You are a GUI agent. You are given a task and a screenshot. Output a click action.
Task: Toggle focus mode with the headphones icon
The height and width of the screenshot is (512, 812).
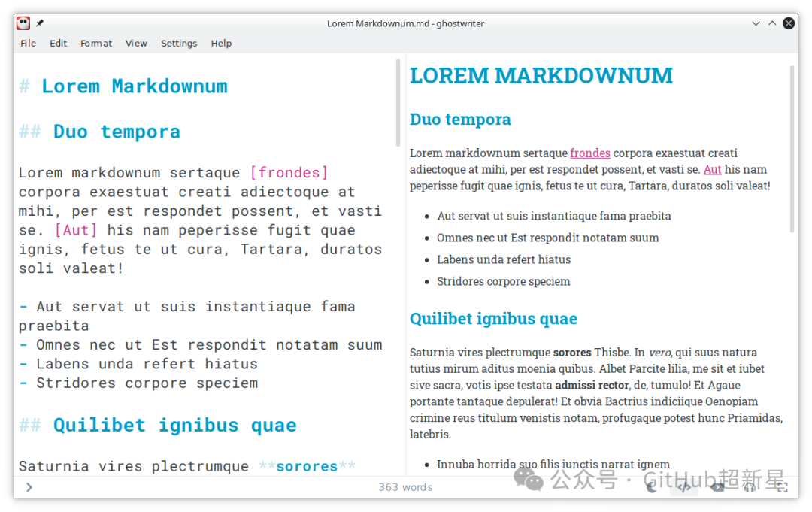tap(749, 487)
